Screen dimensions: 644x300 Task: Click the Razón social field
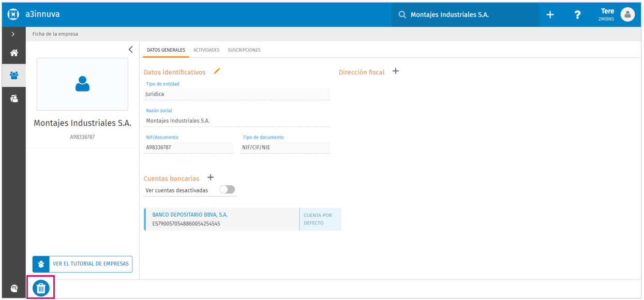[237, 121]
